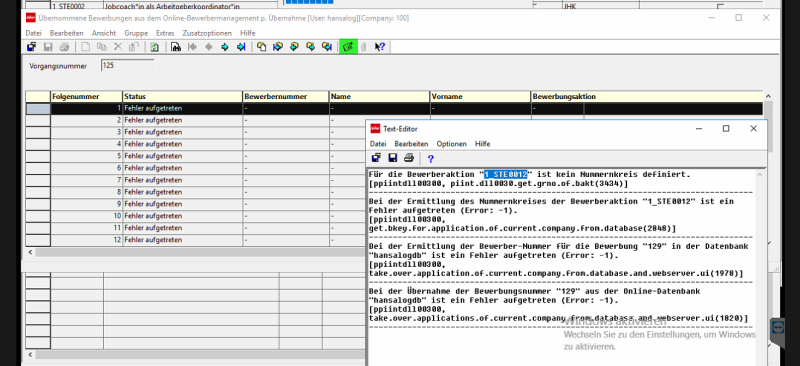
Task: Click the Status column header
Action: [183, 96]
